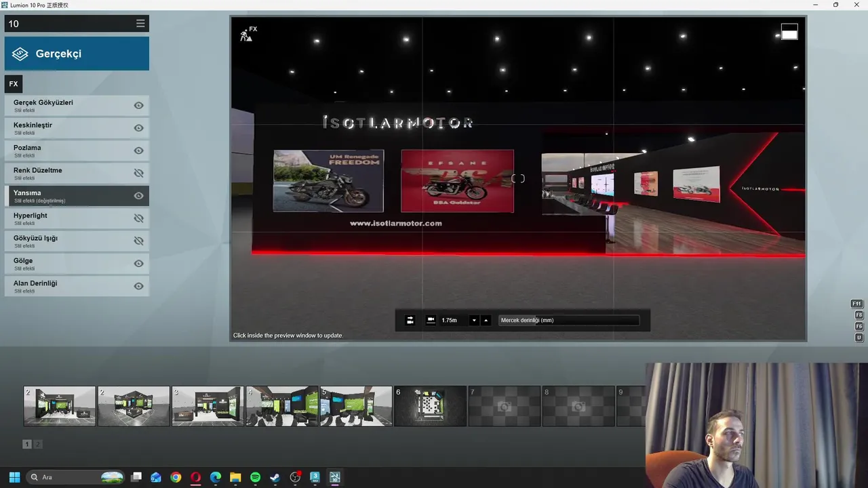Toggle visibility of Keskinleştir effect

[x=138, y=128]
